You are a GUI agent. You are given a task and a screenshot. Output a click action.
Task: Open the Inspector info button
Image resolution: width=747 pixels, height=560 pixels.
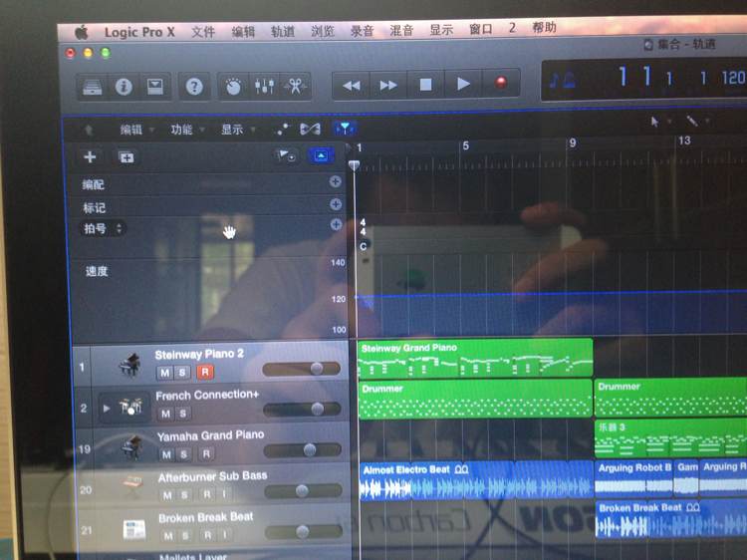tap(124, 87)
